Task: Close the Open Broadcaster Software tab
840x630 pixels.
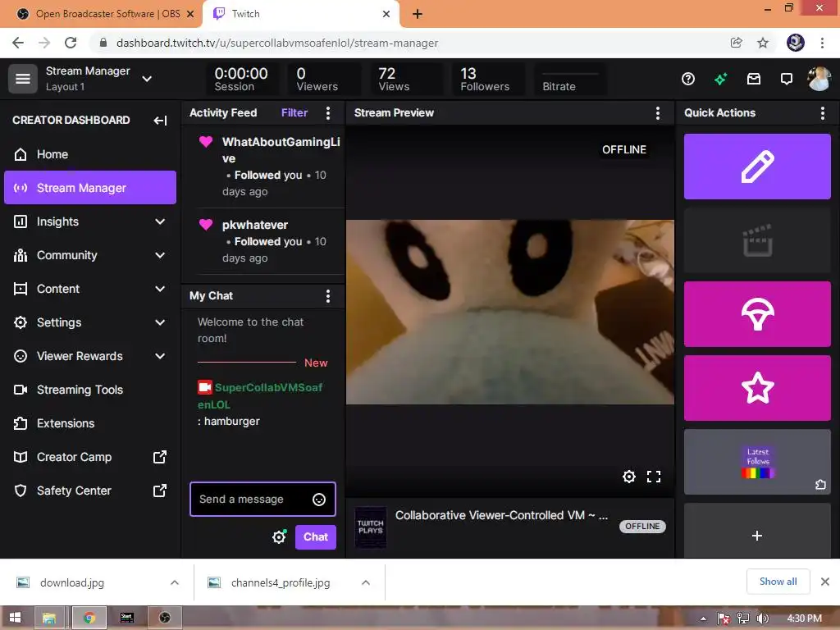Action: click(190, 14)
